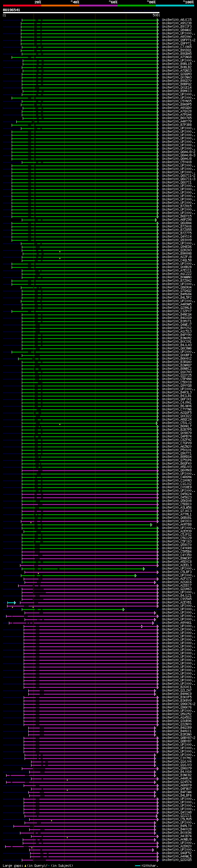Click the white query sequence bar under AU196541

pos(81,12)
